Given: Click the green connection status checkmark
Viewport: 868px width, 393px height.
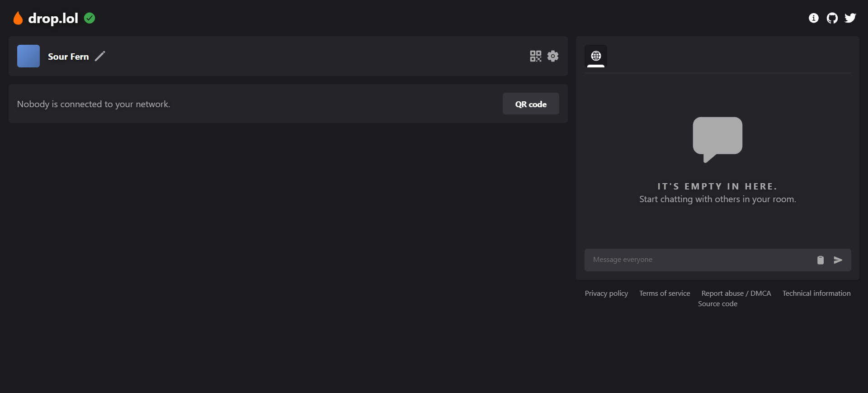Looking at the screenshot, I should pos(90,18).
